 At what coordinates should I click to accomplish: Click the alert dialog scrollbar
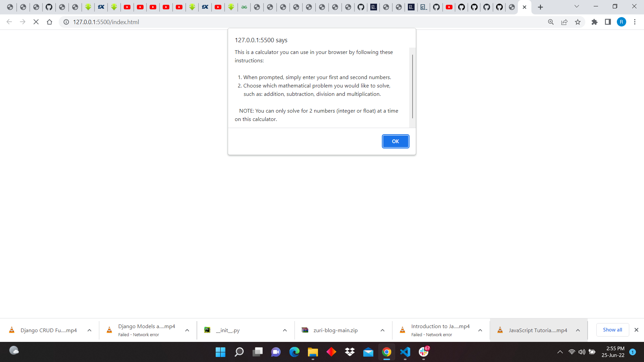(412, 86)
